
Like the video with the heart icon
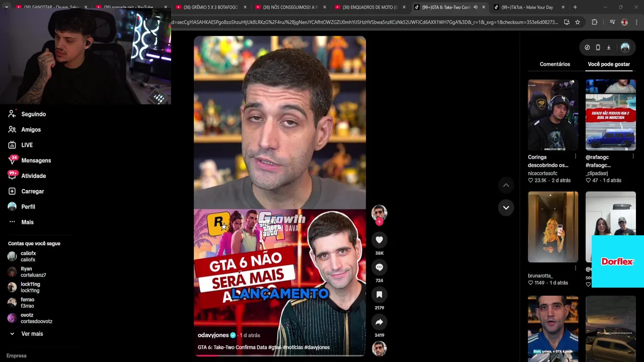[379, 240]
